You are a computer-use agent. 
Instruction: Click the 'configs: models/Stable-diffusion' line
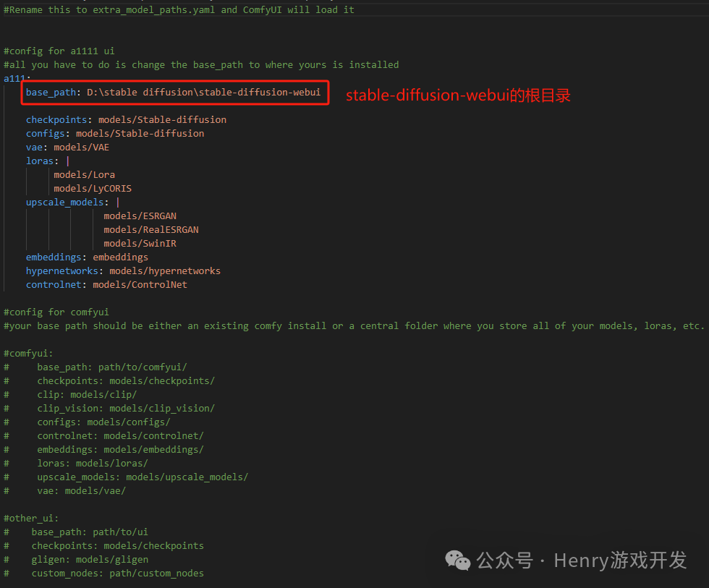tap(115, 133)
